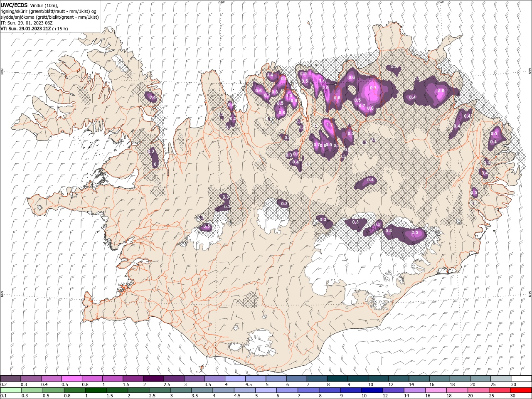
Task: Click the '0.2' label on the upper scale
Action: [4, 384]
